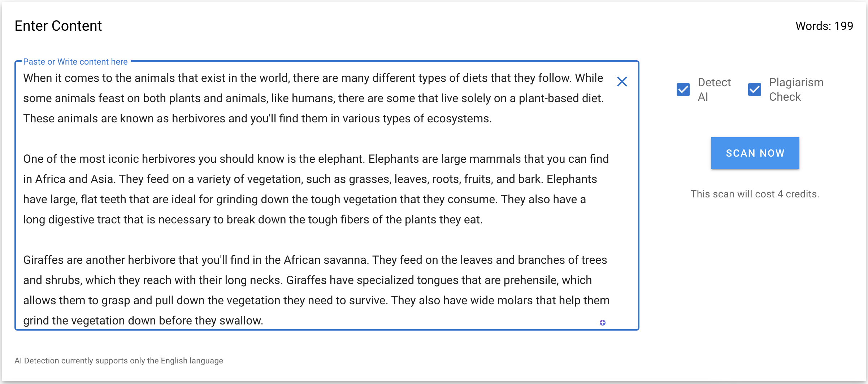The height and width of the screenshot is (384, 868).
Task: Place cursor in the giraffes paragraph
Action: coord(316,290)
